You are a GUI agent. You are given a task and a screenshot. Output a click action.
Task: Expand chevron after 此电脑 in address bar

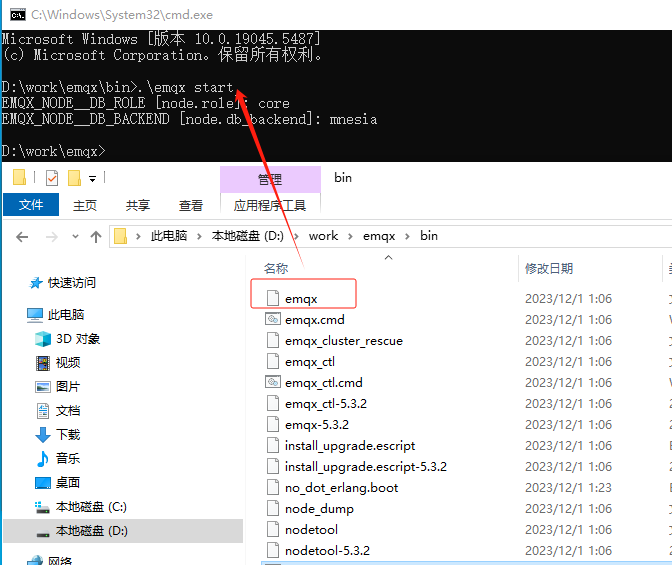click(x=199, y=236)
